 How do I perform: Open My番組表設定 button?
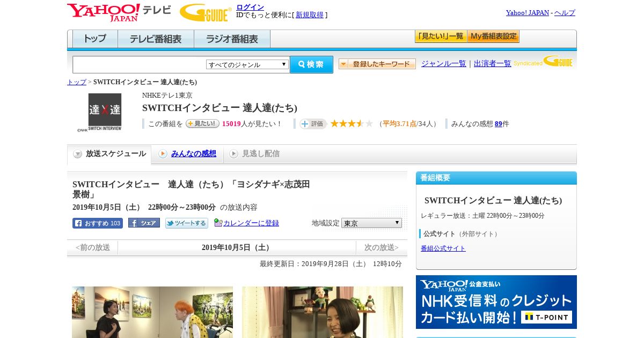pyautogui.click(x=493, y=36)
